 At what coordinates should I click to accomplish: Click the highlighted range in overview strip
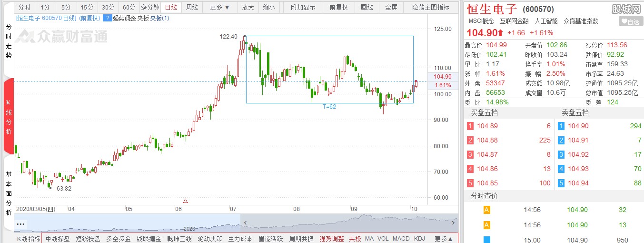click(x=349, y=223)
